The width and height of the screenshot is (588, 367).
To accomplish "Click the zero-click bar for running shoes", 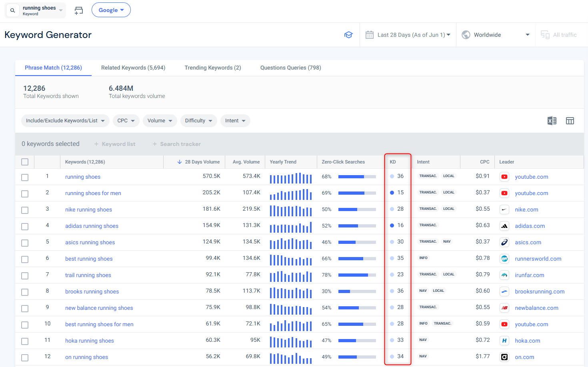I will [357, 177].
